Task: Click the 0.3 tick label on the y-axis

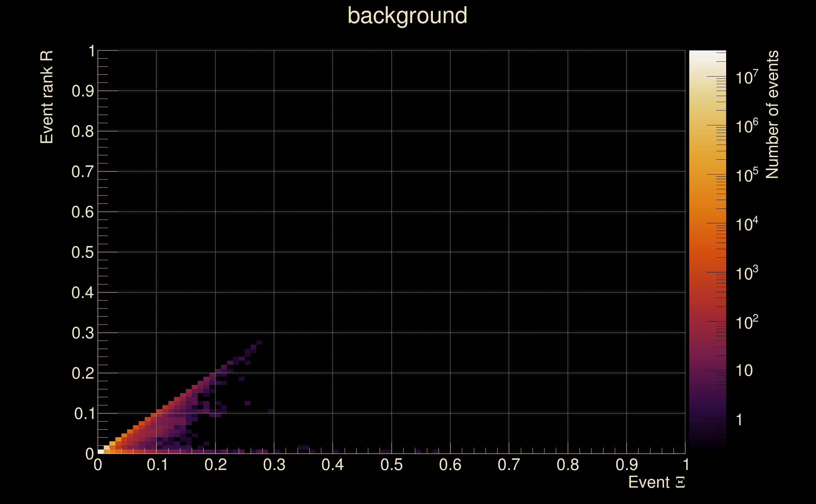Action: [82, 333]
